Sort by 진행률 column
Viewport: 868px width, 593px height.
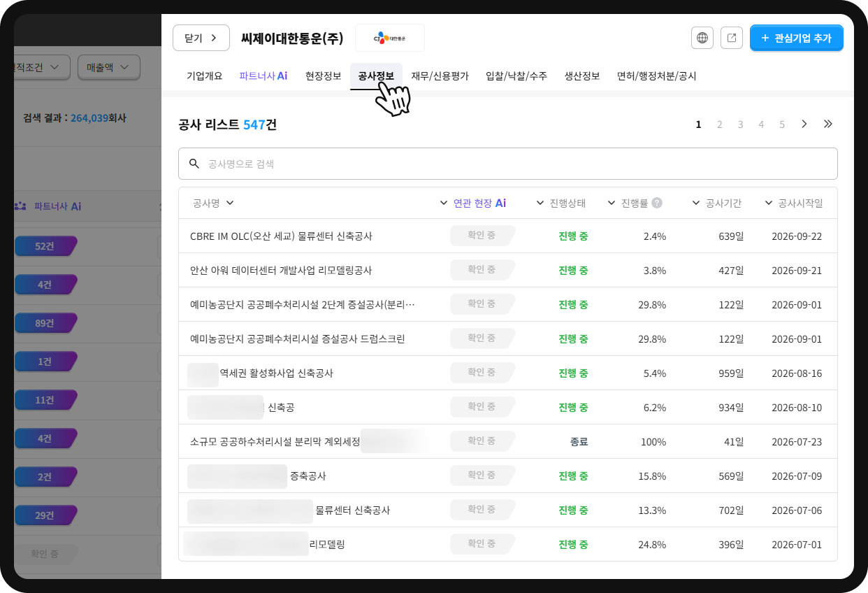(x=627, y=203)
